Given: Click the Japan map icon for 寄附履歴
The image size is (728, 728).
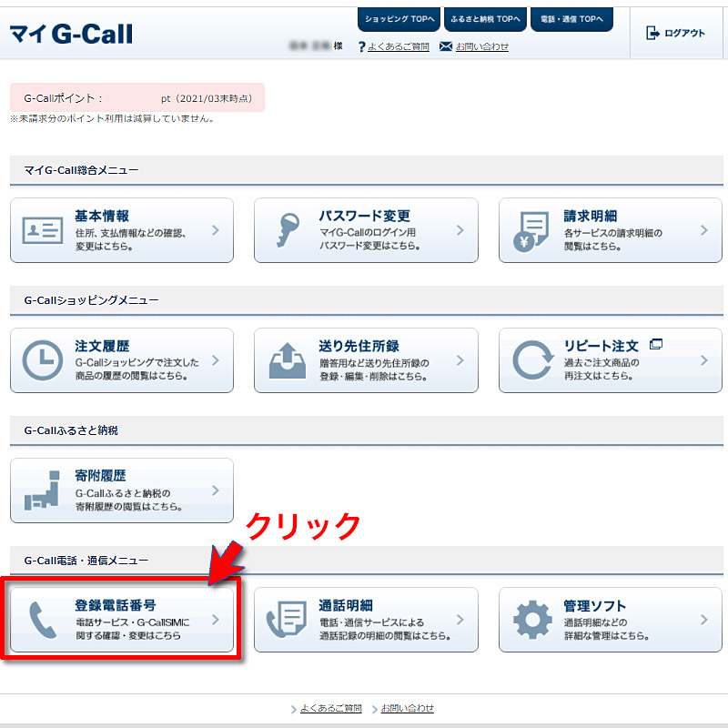Looking at the screenshot, I should pyautogui.click(x=42, y=490).
